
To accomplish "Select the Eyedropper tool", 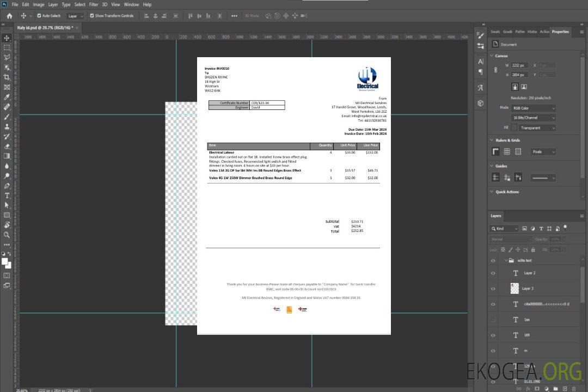I will tap(7, 97).
